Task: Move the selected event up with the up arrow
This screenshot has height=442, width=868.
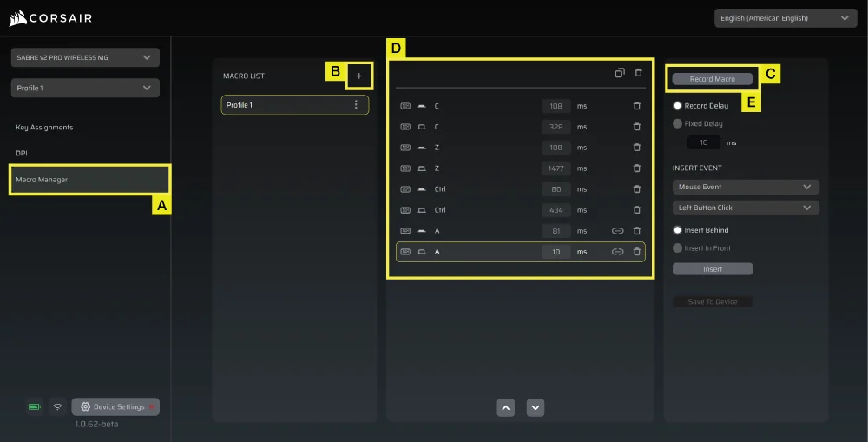Action: coord(505,407)
